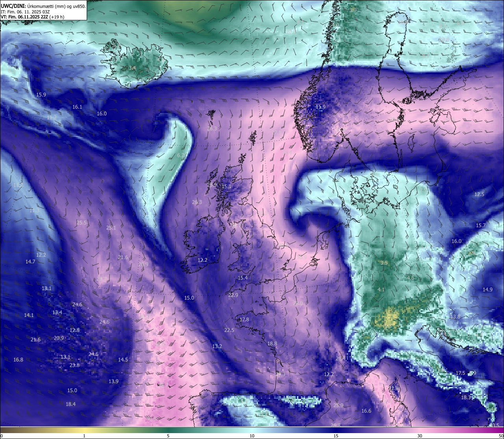This screenshot has height=439, width=504.
Task: Select the 18.4 value label
Action: (x=70, y=404)
